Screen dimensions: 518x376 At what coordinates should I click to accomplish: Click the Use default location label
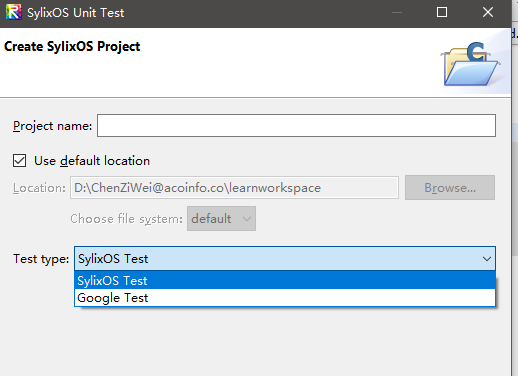(92, 161)
